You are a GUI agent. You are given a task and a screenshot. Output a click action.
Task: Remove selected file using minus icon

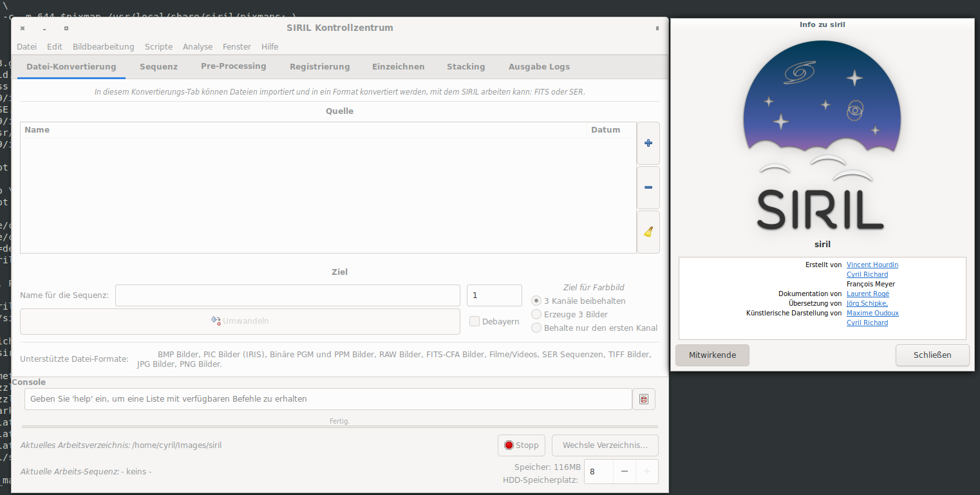click(x=648, y=187)
